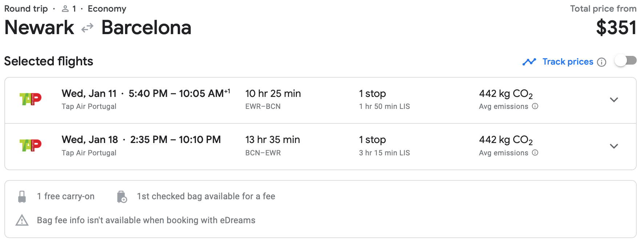Expand the Jan 18 return flight details
Screen dimensions: 644x241
[614, 146]
